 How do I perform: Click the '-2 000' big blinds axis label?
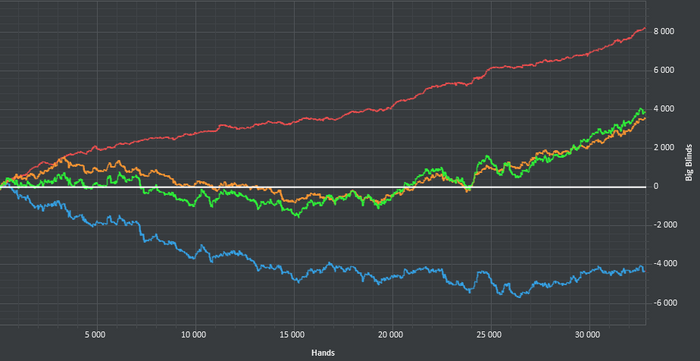tap(665, 225)
